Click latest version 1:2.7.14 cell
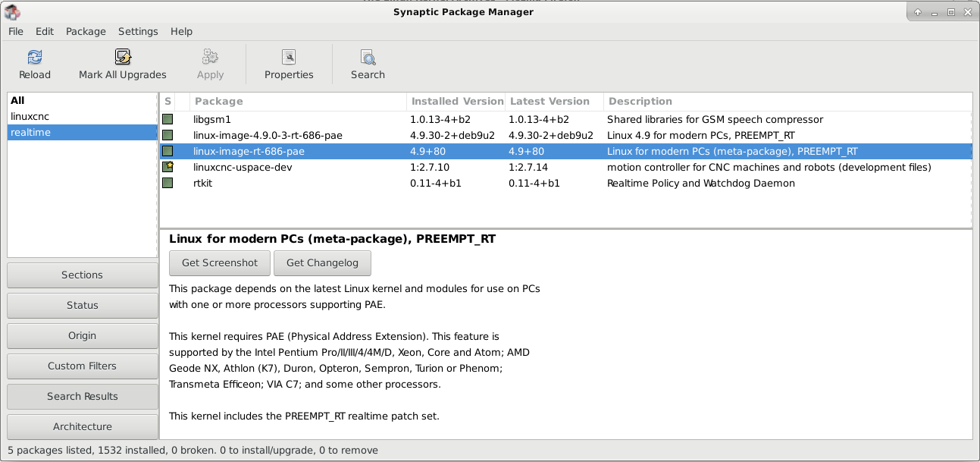 tap(528, 167)
